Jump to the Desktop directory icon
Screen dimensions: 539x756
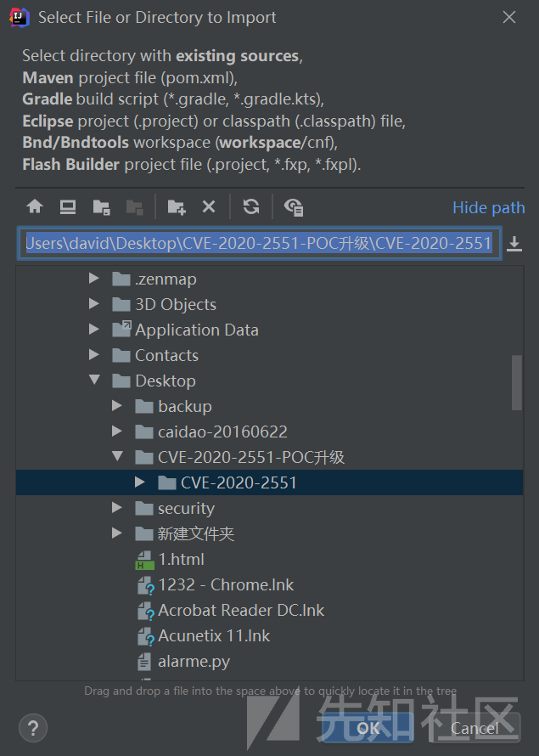pos(67,207)
